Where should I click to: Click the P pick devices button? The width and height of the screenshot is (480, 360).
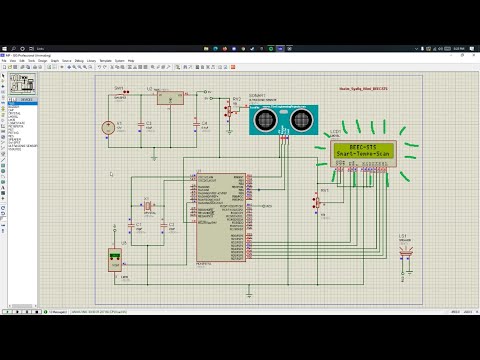click(10, 99)
